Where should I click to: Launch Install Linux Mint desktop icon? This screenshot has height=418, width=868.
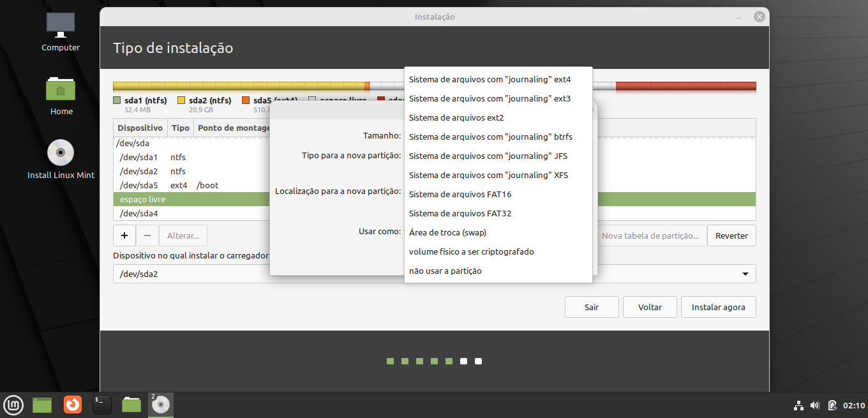(61, 160)
